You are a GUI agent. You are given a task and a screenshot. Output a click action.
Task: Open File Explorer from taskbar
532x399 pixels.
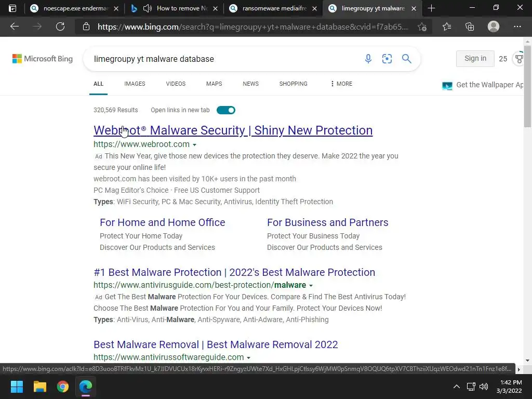click(39, 387)
